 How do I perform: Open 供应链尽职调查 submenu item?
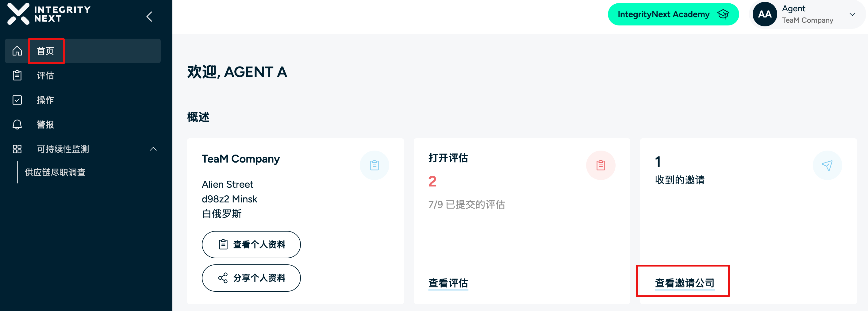(x=55, y=172)
